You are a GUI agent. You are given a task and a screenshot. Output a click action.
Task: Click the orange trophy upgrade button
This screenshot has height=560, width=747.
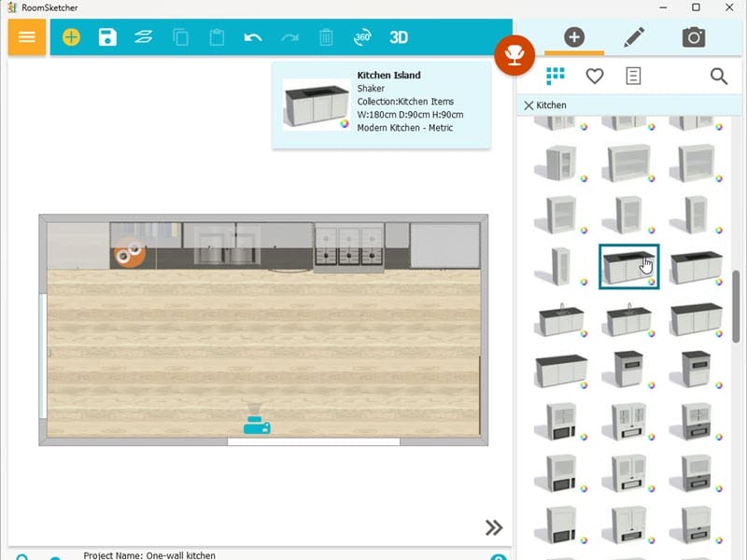pyautogui.click(x=514, y=55)
